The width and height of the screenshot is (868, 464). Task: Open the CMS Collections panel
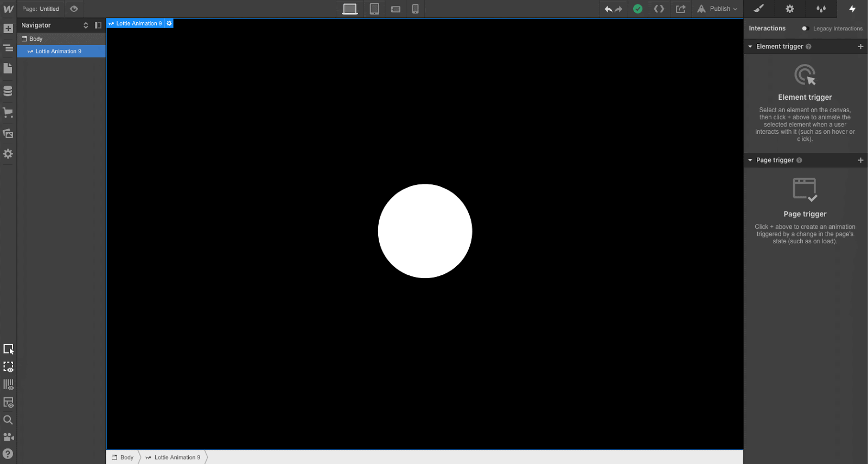8,91
